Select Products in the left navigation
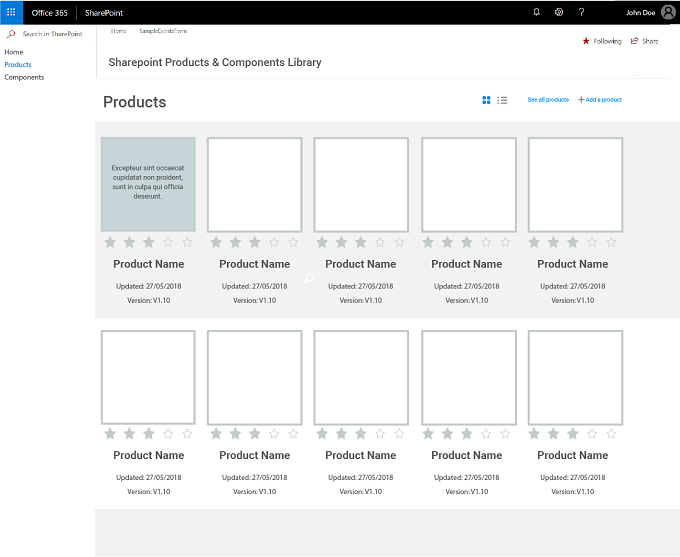 point(18,65)
